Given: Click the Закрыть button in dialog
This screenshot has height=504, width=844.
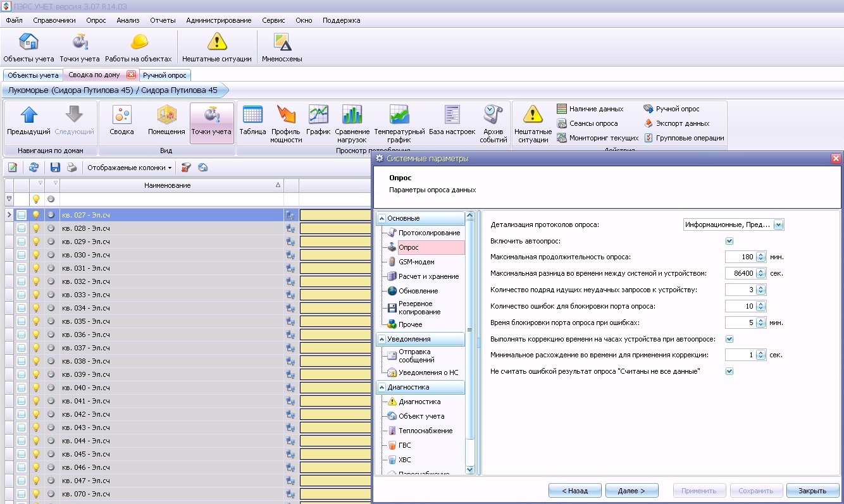Looking at the screenshot, I should 812,491.
